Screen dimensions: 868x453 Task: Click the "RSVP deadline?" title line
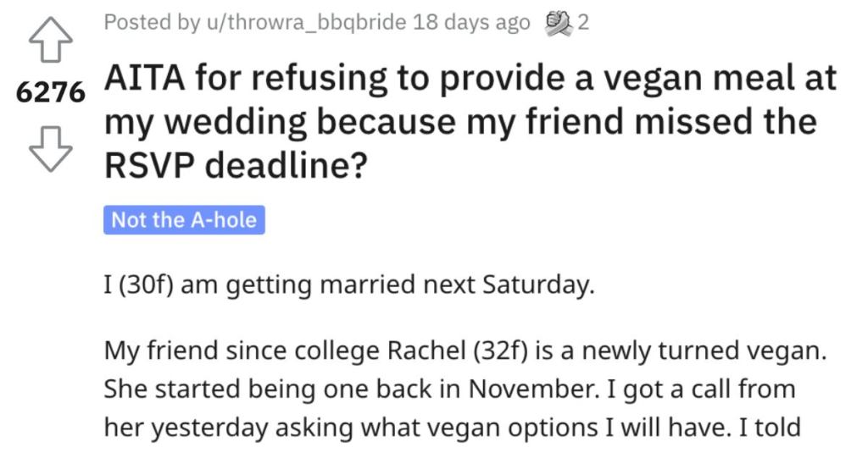[236, 166]
